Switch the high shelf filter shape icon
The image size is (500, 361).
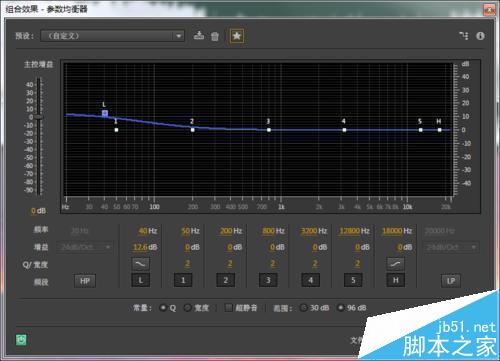point(395,264)
